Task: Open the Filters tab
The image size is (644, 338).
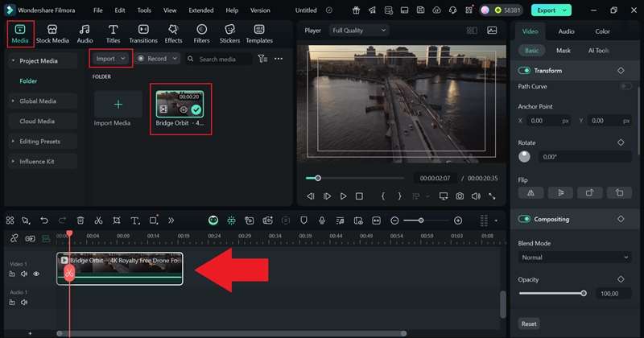Action: coord(202,34)
